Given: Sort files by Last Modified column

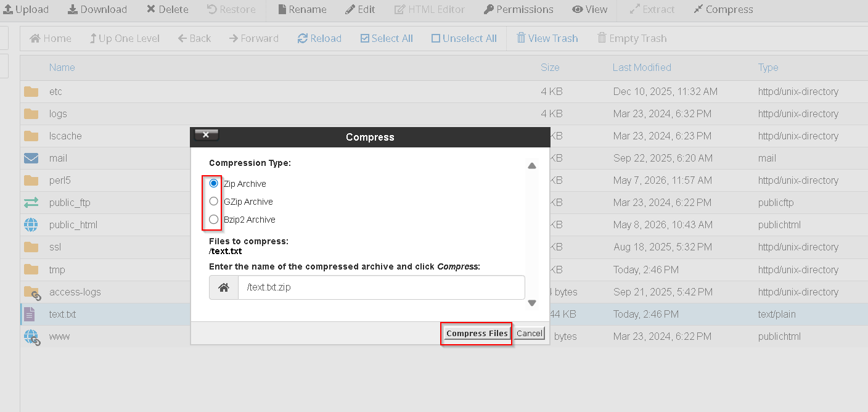Looking at the screenshot, I should tap(642, 67).
